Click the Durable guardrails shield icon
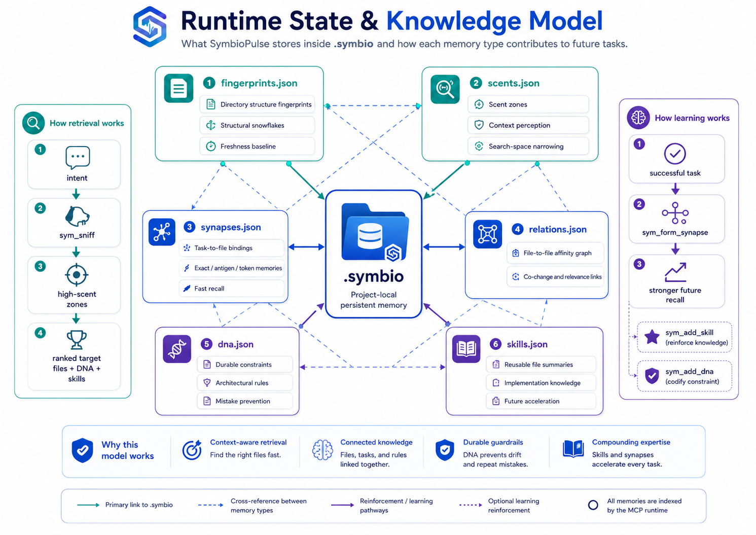Viewport: 756px width, 535px height. (445, 450)
